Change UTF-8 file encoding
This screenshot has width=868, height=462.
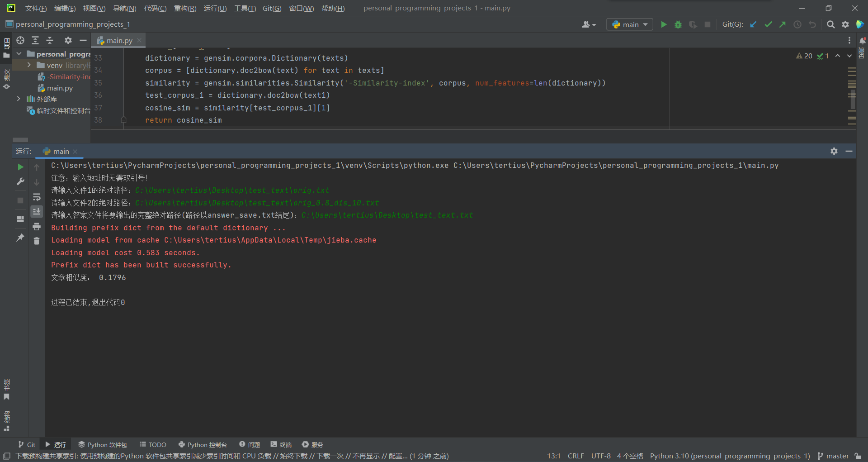[x=601, y=456]
